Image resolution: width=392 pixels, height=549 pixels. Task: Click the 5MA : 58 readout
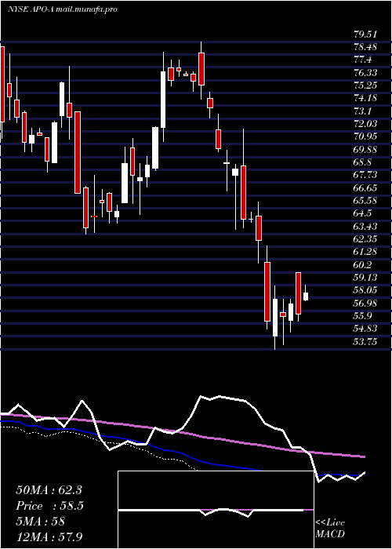click(40, 522)
